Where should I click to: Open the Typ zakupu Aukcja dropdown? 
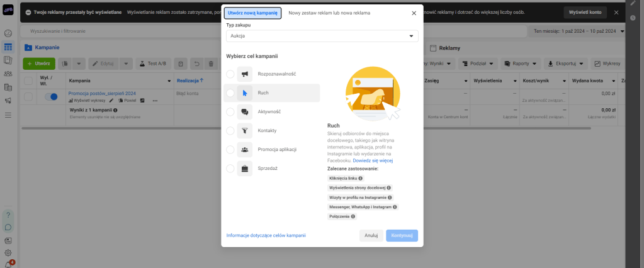point(322,36)
